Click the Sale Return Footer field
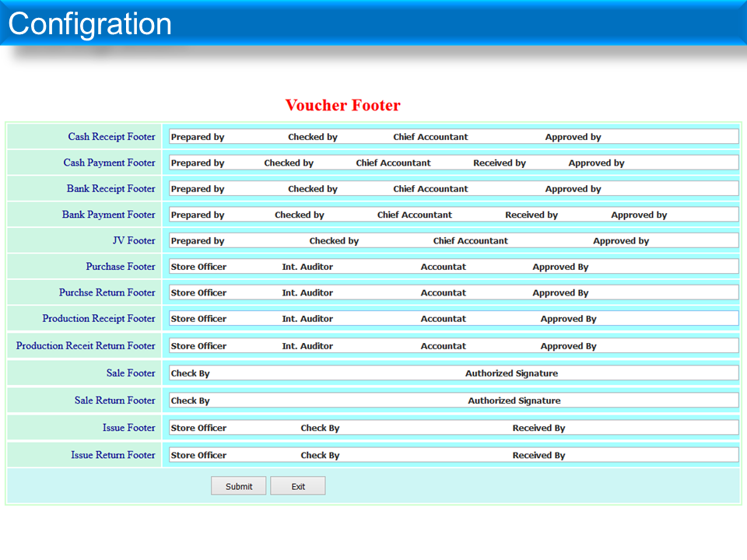The height and width of the screenshot is (560, 747). (453, 401)
